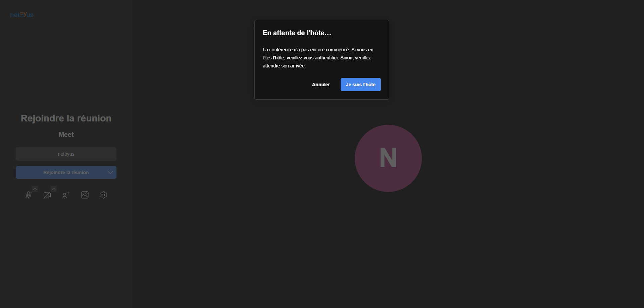
Task: Click the Je suis l'hôte button
Action: (x=360, y=85)
